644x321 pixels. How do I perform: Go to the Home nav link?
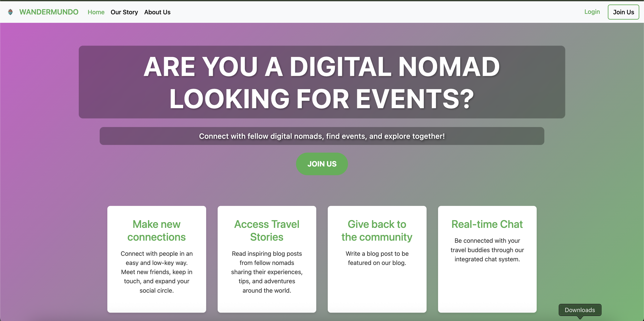coord(96,12)
